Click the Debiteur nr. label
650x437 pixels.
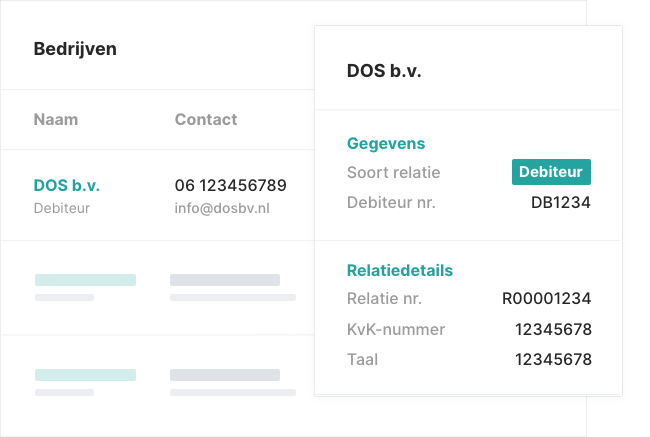(391, 202)
